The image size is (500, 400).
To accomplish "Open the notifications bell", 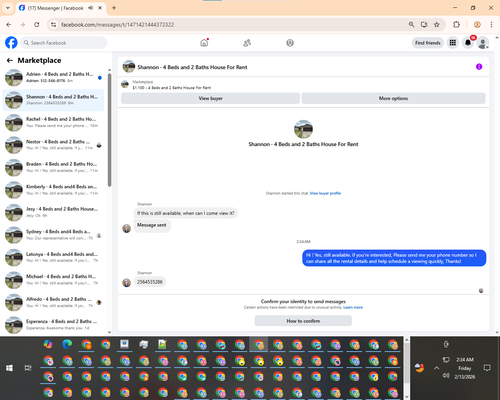I will pos(468,43).
